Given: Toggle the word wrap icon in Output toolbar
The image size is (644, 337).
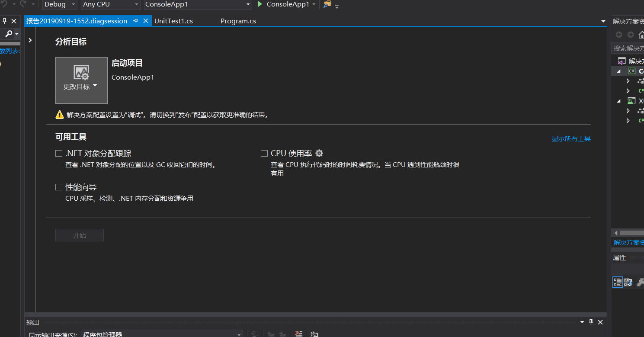Looking at the screenshot, I should pos(315,334).
